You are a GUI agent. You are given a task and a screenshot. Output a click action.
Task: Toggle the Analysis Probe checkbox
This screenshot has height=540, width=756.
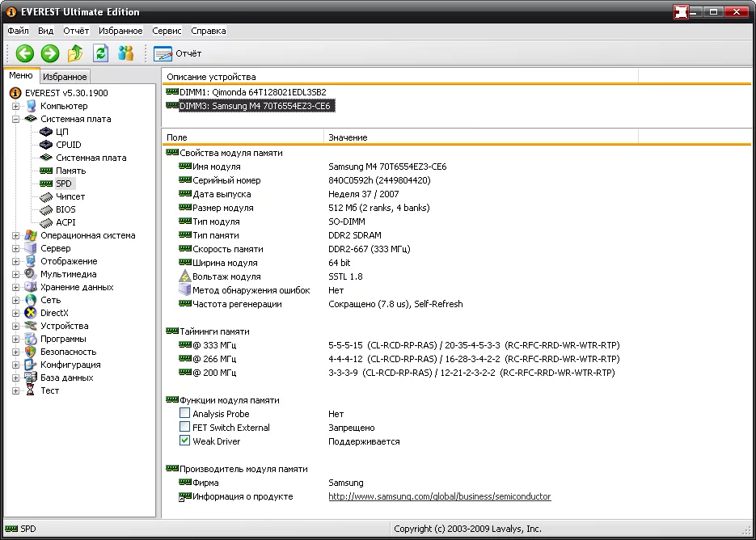[185, 414]
